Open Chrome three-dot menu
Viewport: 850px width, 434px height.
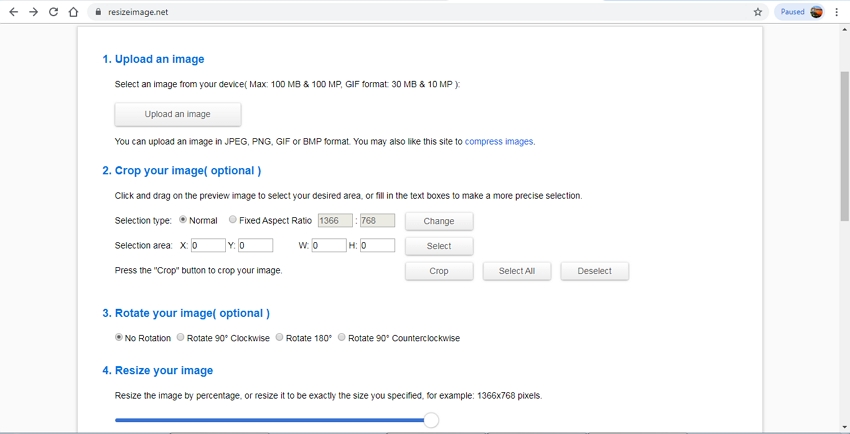pos(837,12)
